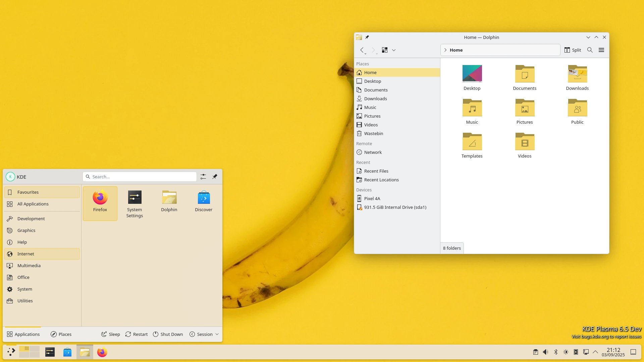
Task: Select the Multimedia category in launcher
Action: point(29,265)
